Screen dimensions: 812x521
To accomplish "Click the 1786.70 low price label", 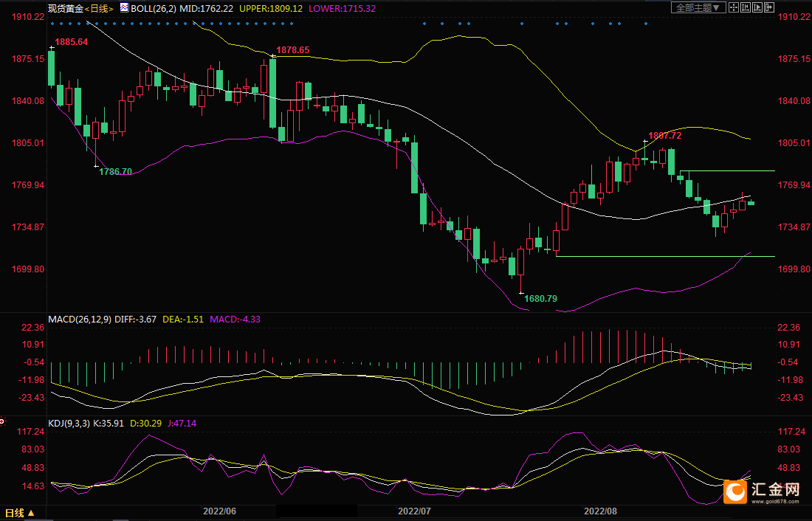I will tap(116, 172).
